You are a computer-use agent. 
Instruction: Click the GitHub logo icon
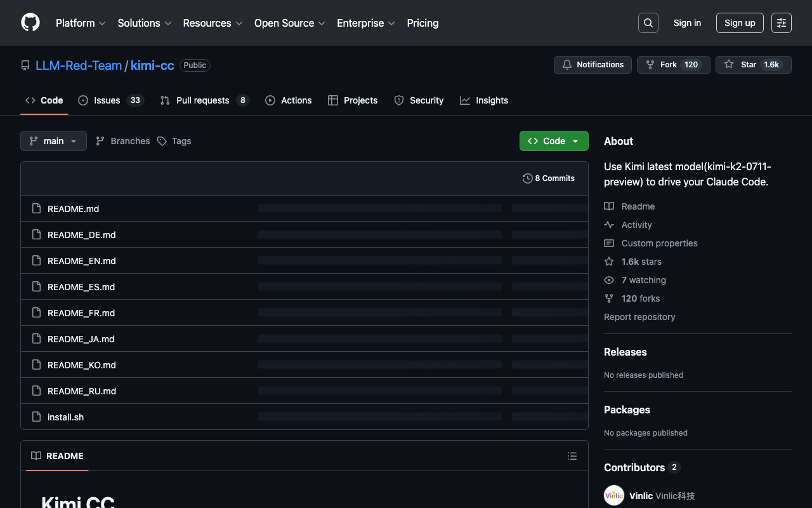click(30, 23)
